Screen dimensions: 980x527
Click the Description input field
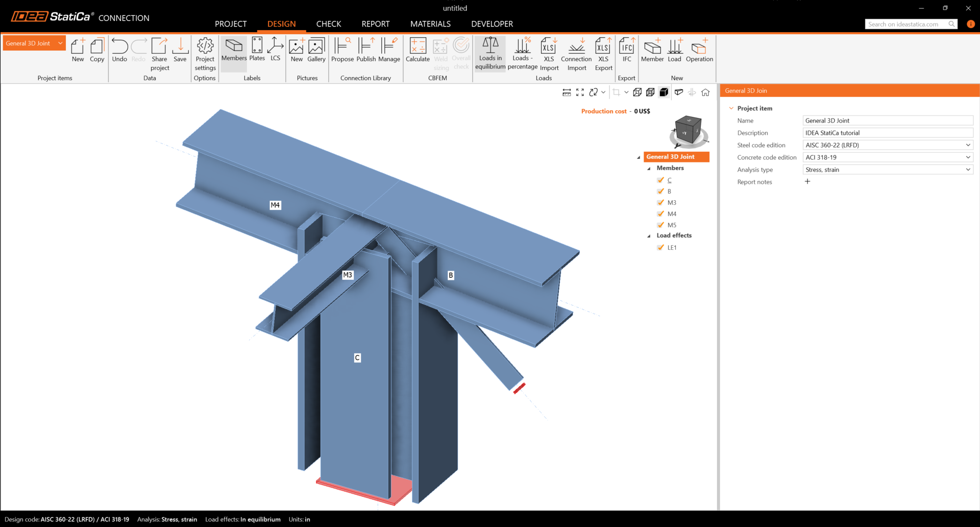coord(888,133)
